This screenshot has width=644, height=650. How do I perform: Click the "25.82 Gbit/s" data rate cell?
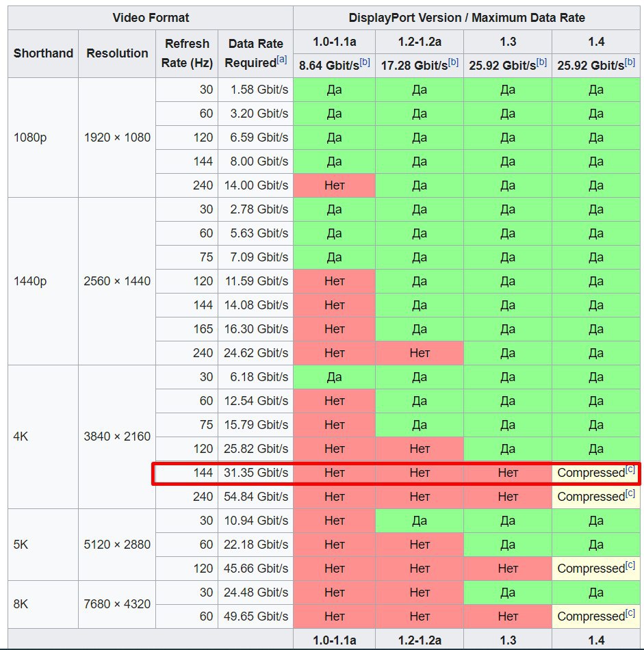tap(256, 449)
